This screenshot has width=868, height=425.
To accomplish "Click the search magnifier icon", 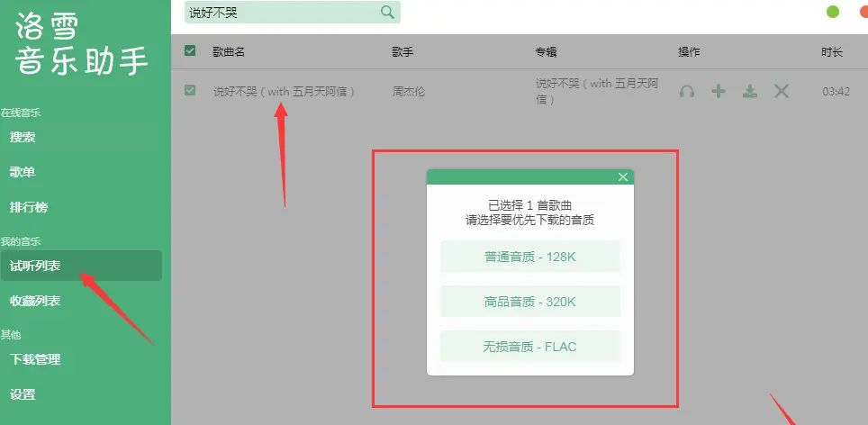I will coord(387,13).
